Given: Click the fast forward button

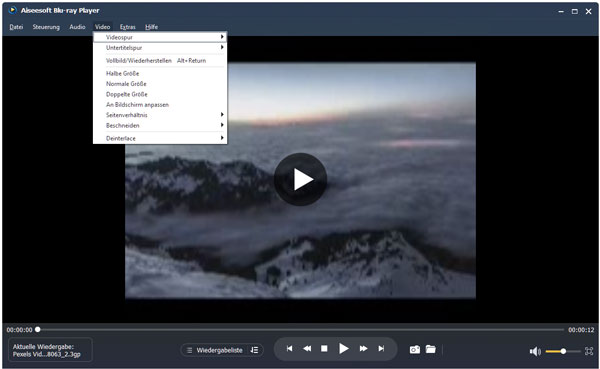Looking at the screenshot, I should pyautogui.click(x=363, y=349).
